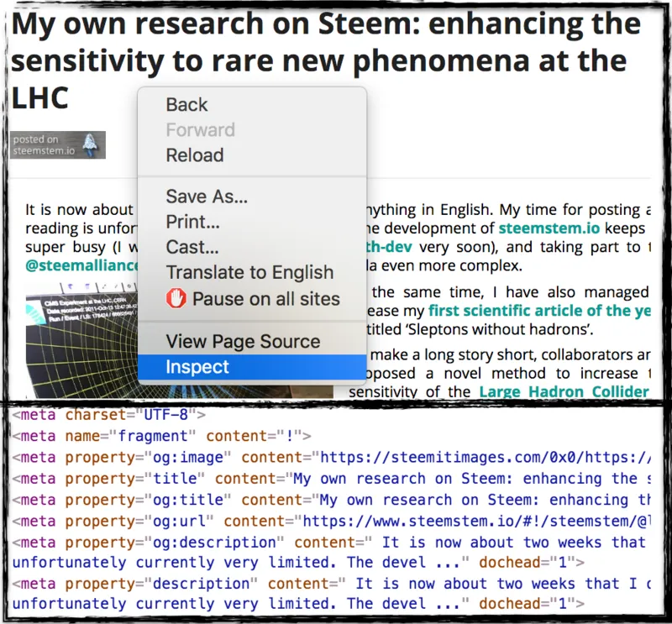Click the steemitimages.com URL in og:image
Image resolution: width=672 pixels, height=624 pixels.
tap(486, 457)
